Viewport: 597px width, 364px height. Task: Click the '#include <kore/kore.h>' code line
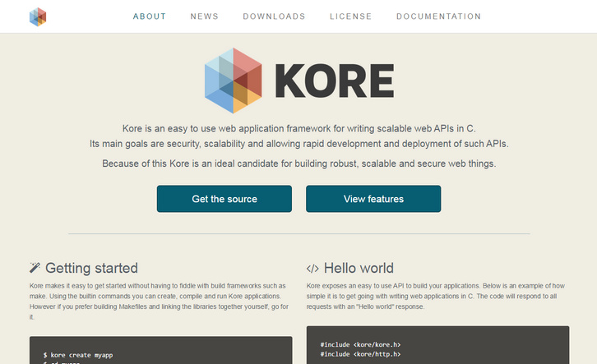(x=360, y=344)
